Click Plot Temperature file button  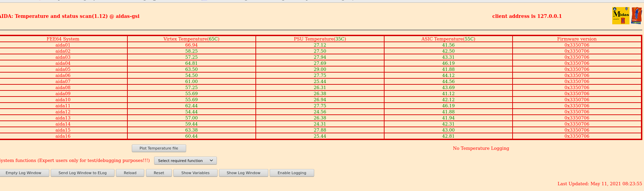pos(159,148)
